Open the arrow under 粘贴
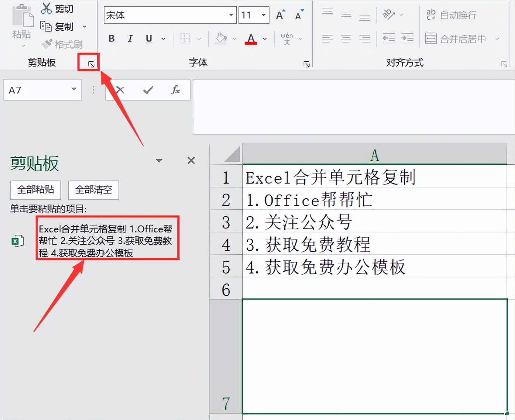 (23, 46)
